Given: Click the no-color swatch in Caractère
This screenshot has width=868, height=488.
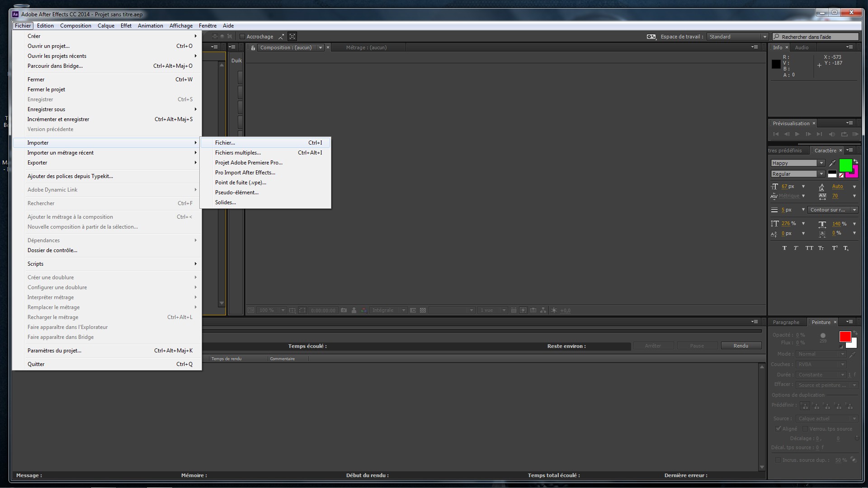Looking at the screenshot, I should (x=841, y=175).
